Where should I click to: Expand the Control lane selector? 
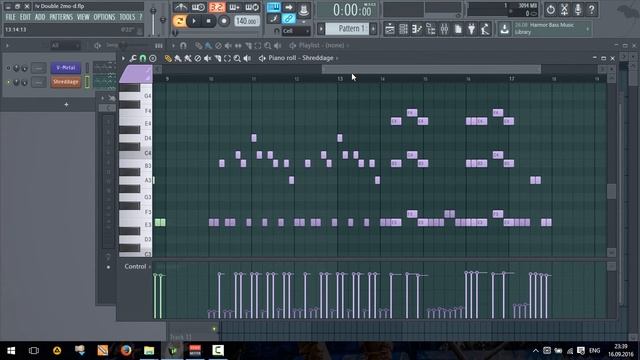(138, 267)
